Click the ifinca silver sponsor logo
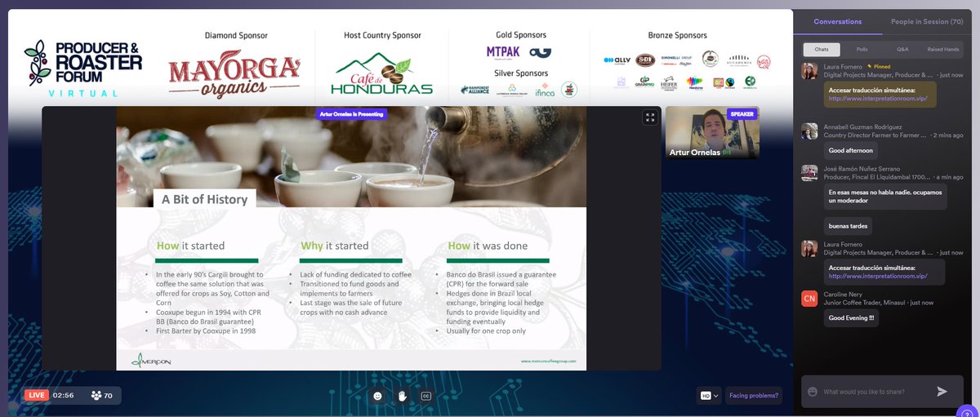 pyautogui.click(x=543, y=90)
